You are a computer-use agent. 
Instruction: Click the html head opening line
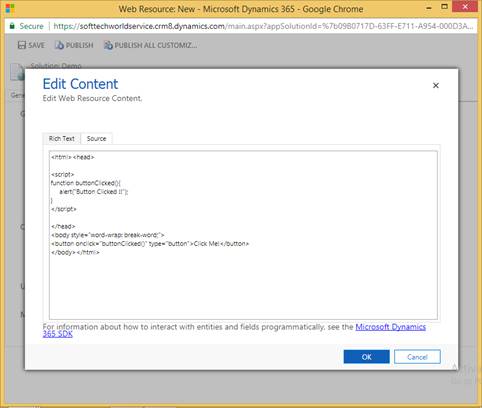(73, 157)
